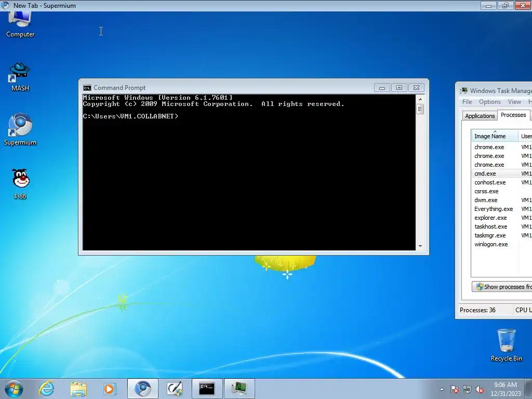Image resolution: width=532 pixels, height=399 pixels.
Task: Open the Computer desktop icon
Action: 20,24
